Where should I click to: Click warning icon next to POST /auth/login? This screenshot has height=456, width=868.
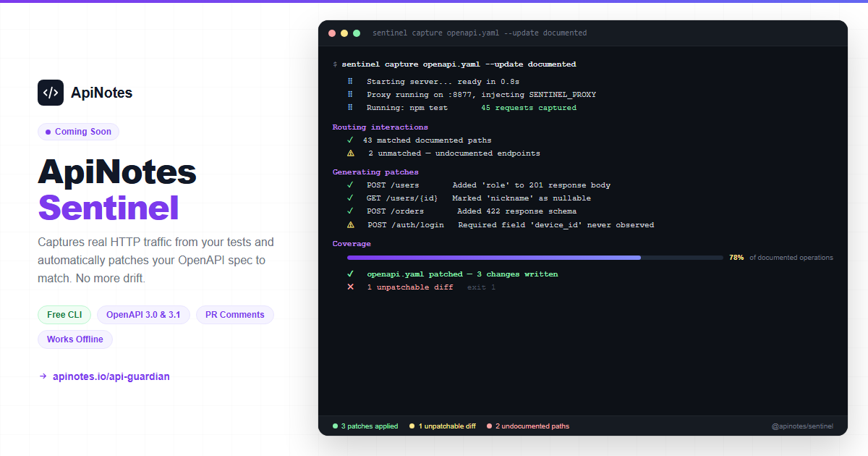(x=351, y=225)
